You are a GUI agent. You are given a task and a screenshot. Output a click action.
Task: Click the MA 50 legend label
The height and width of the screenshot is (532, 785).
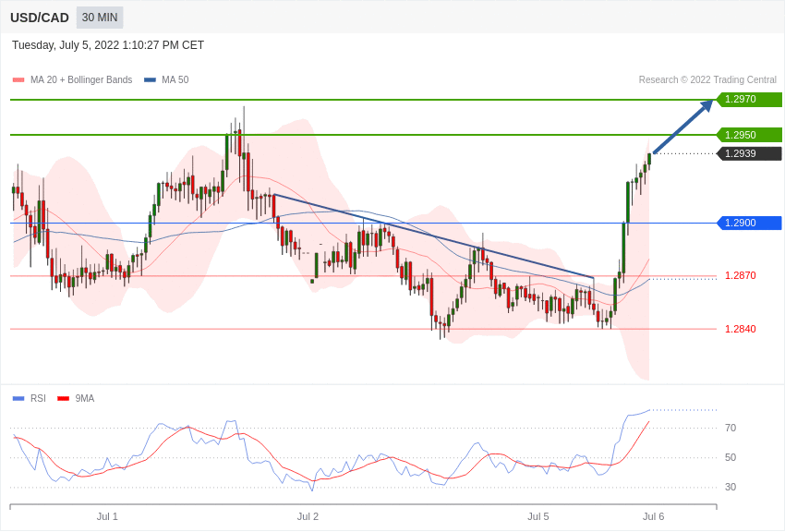tap(175, 79)
